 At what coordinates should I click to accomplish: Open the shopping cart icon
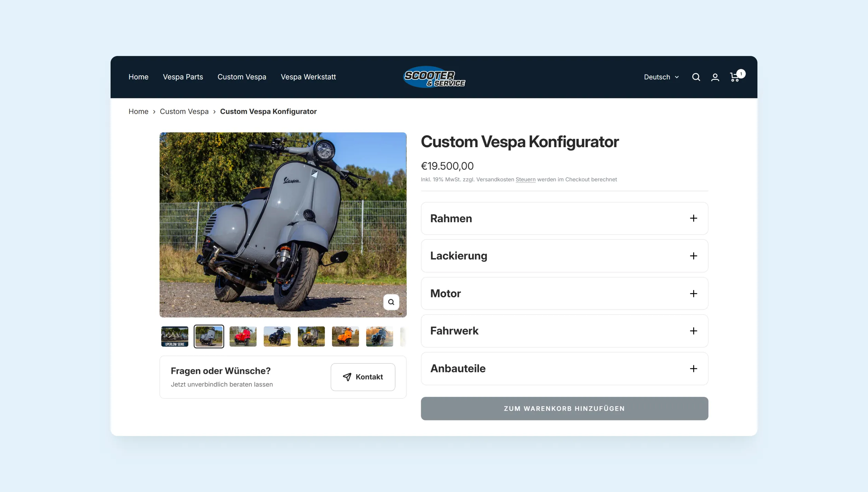735,77
